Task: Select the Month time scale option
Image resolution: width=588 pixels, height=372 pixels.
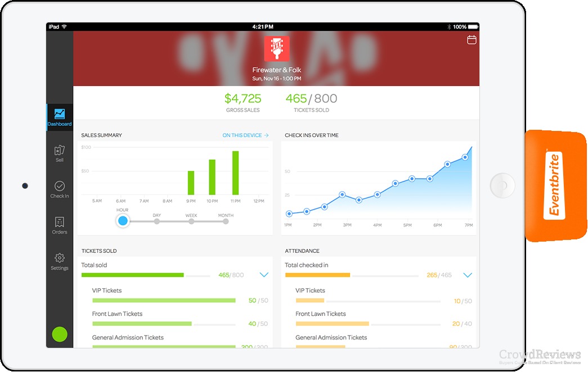Action: point(225,221)
